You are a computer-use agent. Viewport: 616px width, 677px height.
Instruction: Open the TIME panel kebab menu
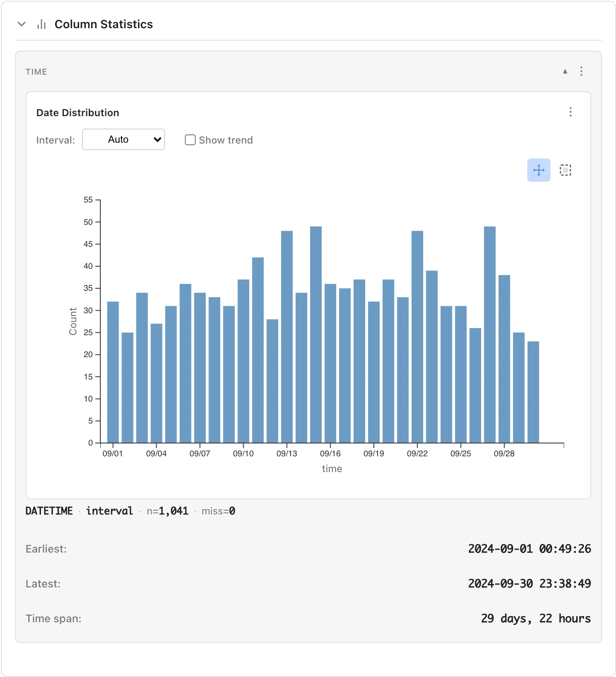click(581, 71)
